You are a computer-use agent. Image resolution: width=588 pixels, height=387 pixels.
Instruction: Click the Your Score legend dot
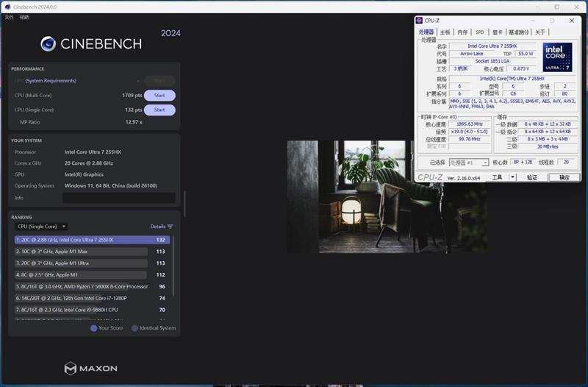coord(93,328)
